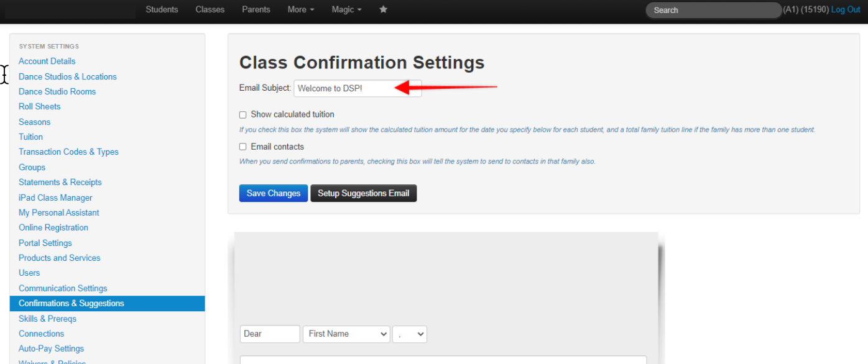Open iPad Class Manager settings
The height and width of the screenshot is (364, 868).
click(x=55, y=198)
